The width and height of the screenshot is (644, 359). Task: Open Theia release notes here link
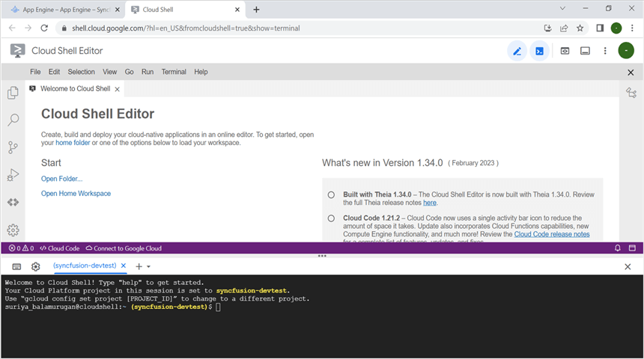click(x=430, y=203)
